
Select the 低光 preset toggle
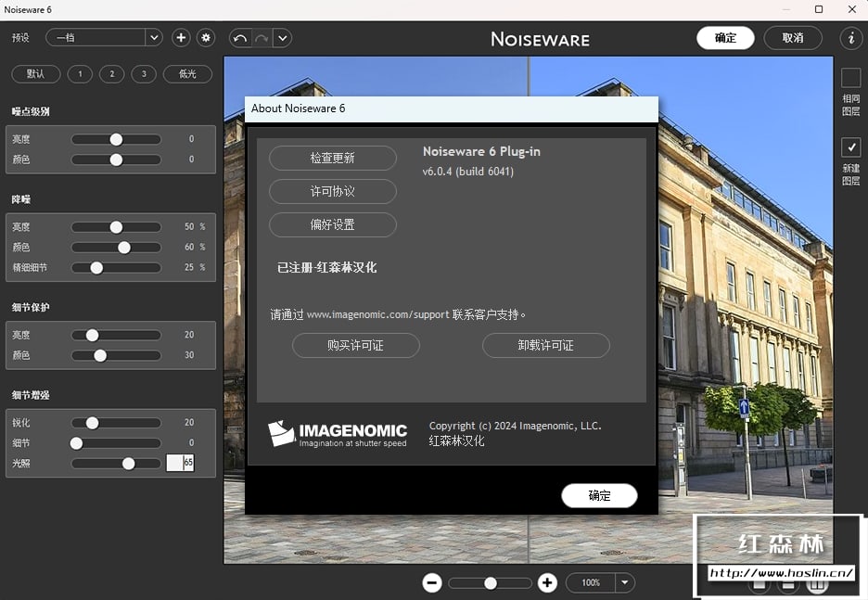pyautogui.click(x=187, y=74)
